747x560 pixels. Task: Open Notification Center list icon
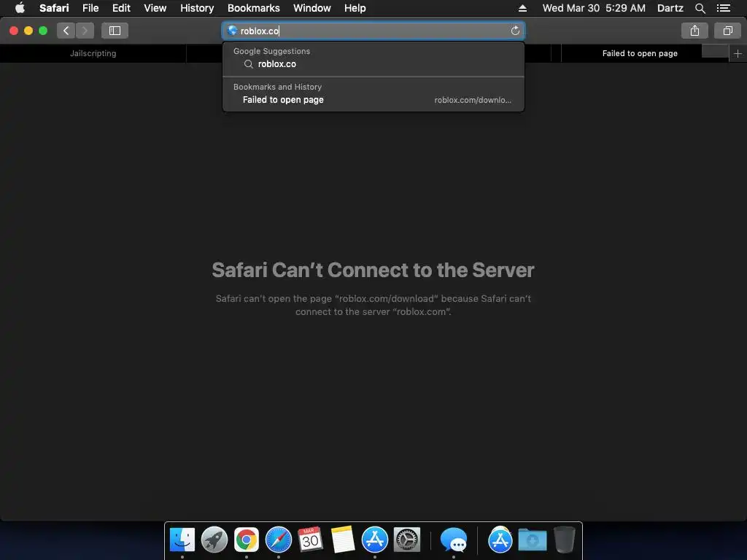coord(724,8)
